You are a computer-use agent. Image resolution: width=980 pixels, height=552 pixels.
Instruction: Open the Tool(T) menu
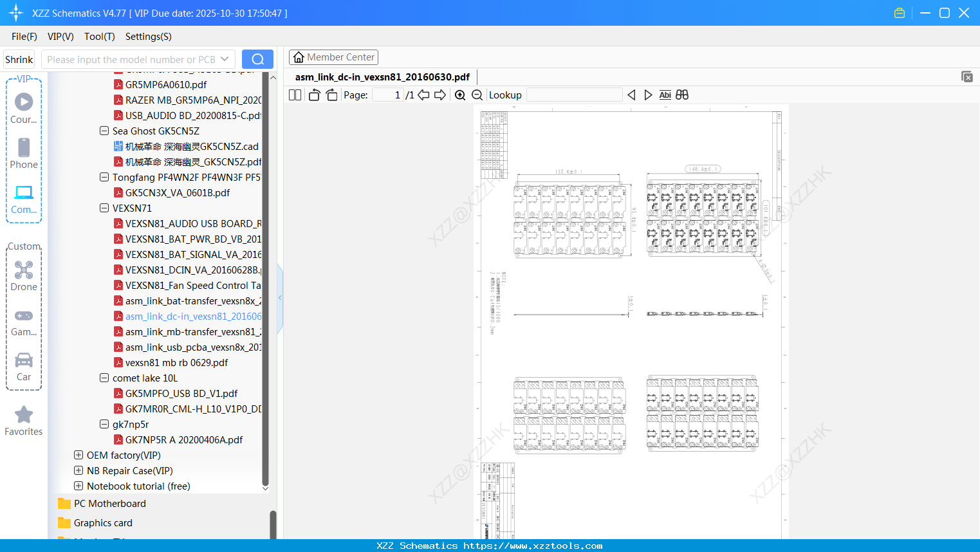tap(100, 37)
